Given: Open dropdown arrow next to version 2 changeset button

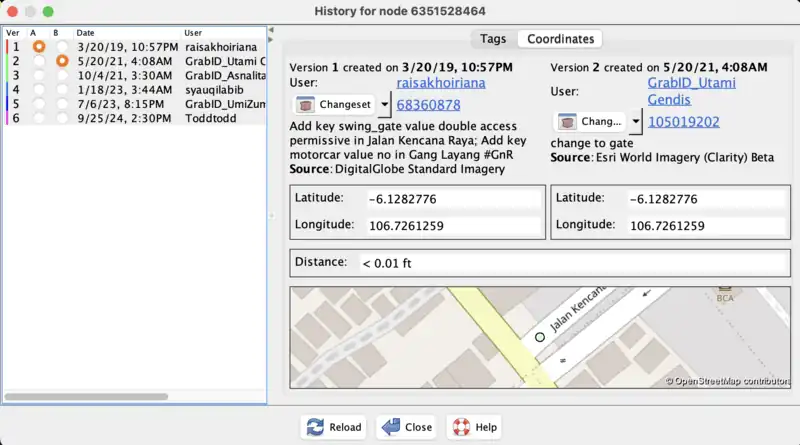Looking at the screenshot, I should coord(636,121).
